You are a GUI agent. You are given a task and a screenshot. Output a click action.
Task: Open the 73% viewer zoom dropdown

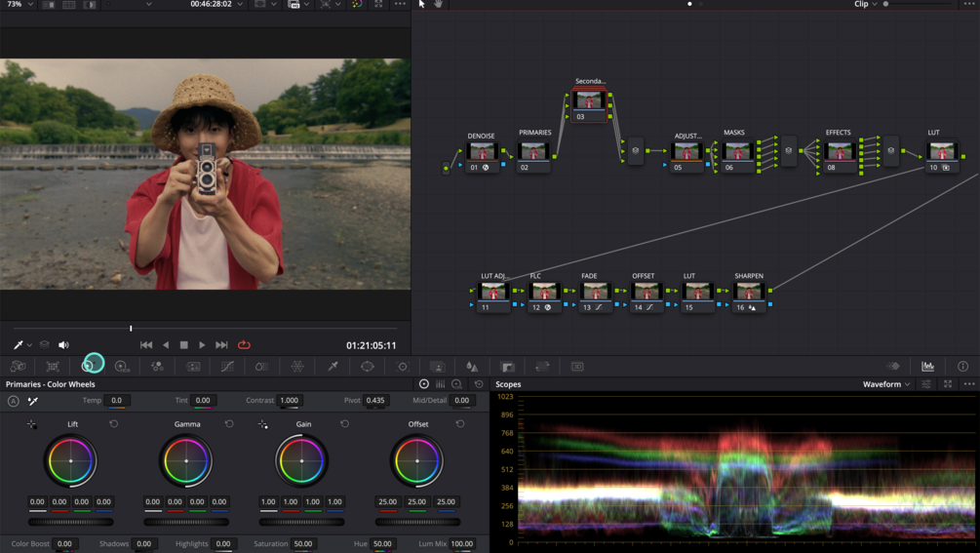pyautogui.click(x=20, y=4)
